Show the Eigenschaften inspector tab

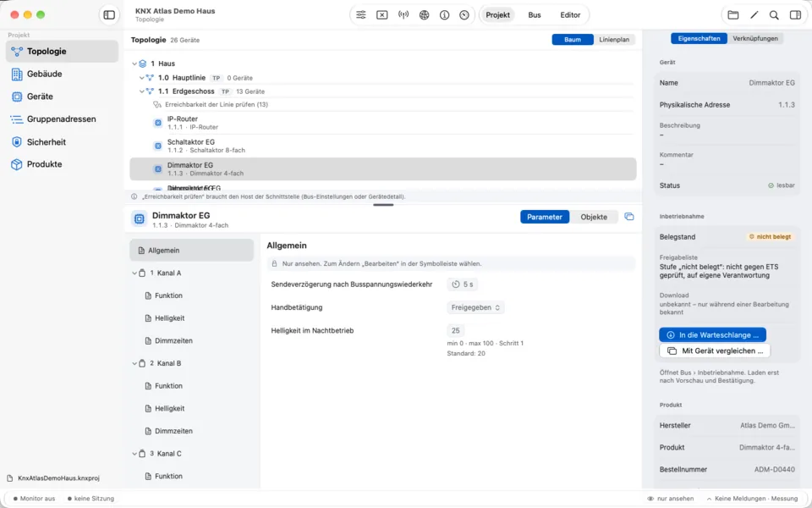click(700, 38)
